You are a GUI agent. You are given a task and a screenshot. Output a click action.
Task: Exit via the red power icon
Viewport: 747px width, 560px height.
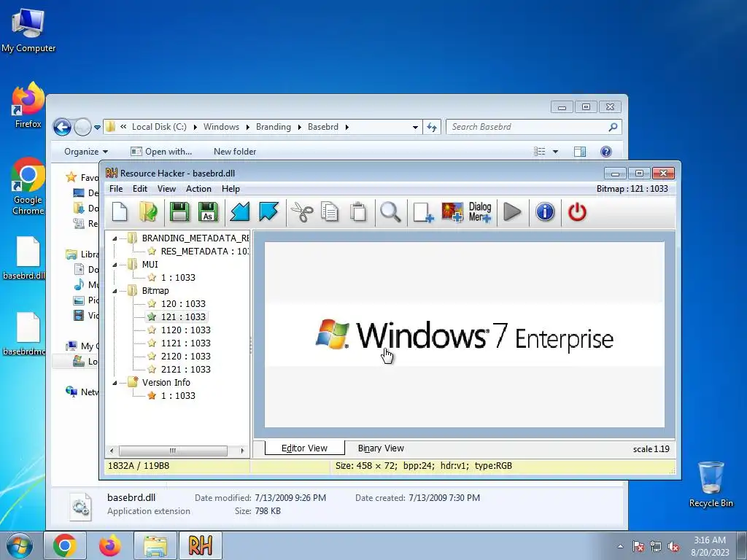577,211
